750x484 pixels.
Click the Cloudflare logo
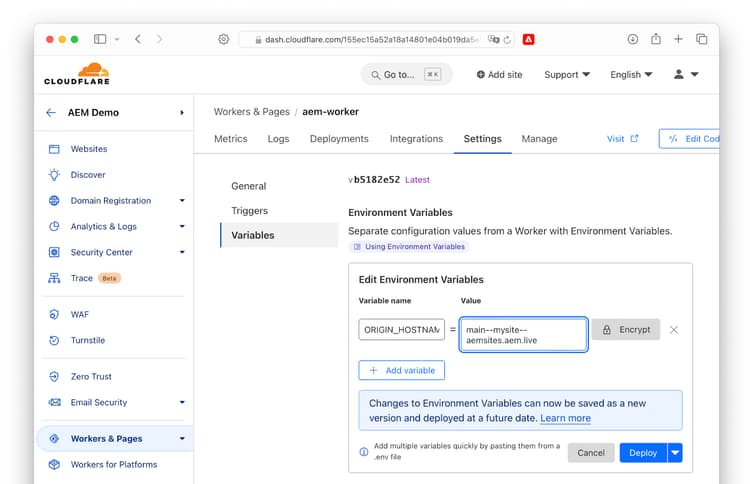(x=76, y=74)
